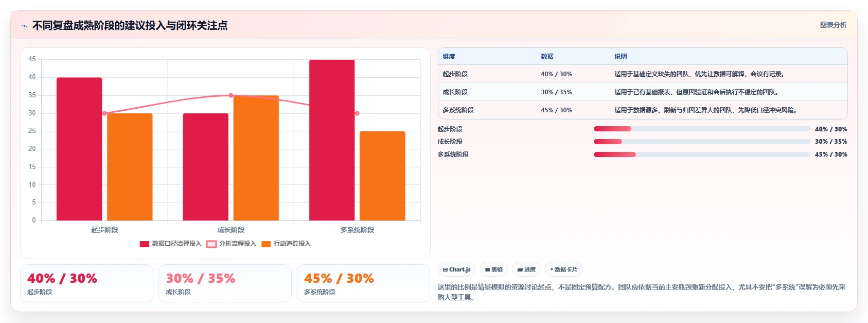Image resolution: width=868 pixels, height=323 pixels.
Task: Click the Chart.js chip below the progress bars
Action: [x=456, y=269]
